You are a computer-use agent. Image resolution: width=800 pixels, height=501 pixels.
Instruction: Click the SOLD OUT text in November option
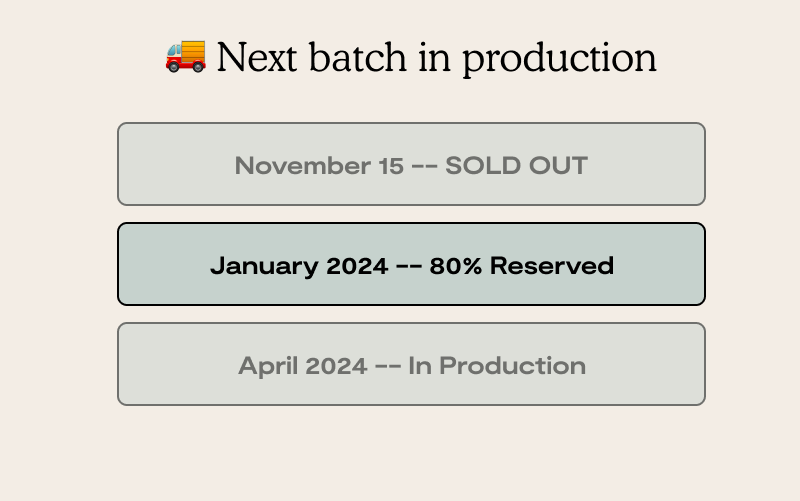516,165
